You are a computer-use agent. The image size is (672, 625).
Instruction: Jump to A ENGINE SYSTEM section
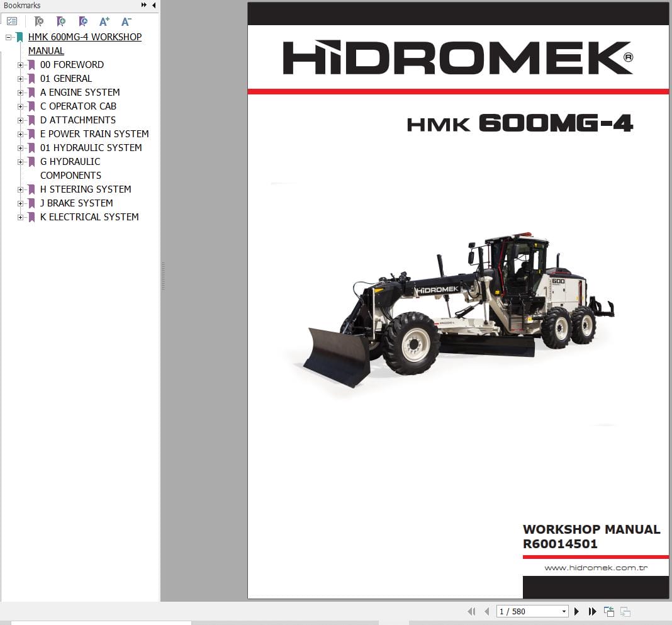coord(80,92)
